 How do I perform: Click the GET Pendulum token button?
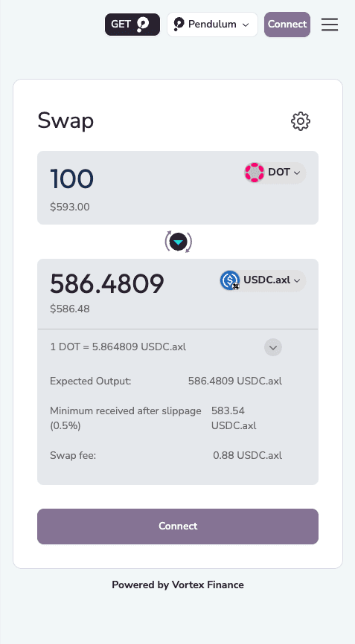132,25
